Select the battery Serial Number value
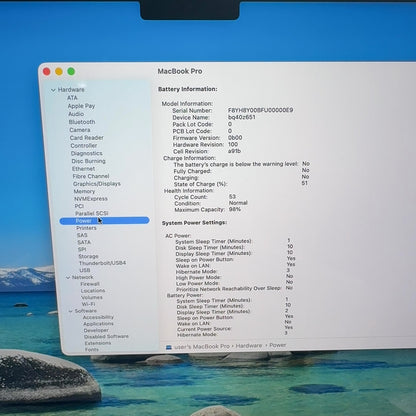Image resolution: width=416 pixels, height=416 pixels. [x=261, y=110]
